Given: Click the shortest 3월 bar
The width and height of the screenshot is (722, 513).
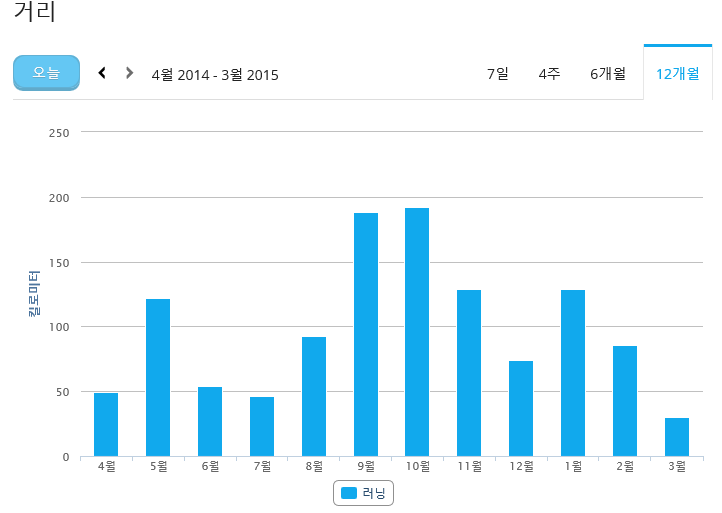Looking at the screenshot, I should 677,437.
